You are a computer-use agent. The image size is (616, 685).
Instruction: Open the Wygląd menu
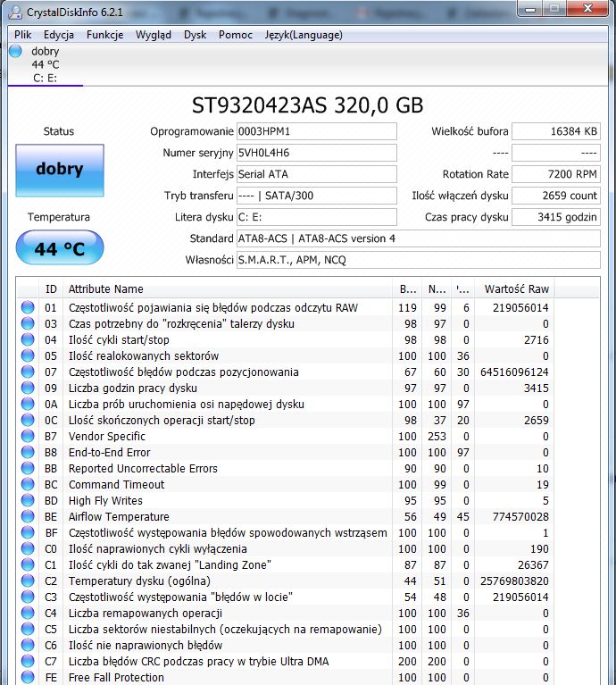(154, 35)
